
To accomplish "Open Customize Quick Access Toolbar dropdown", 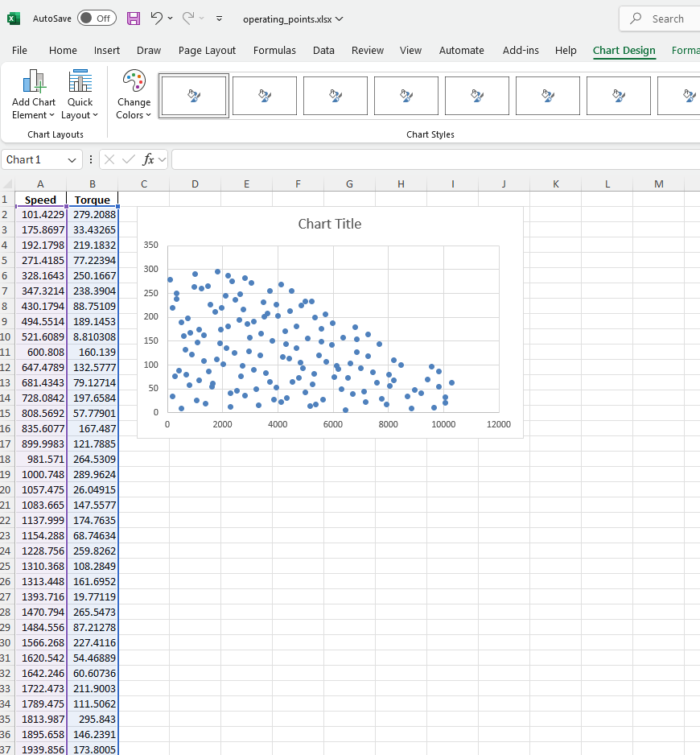I will click(x=219, y=19).
